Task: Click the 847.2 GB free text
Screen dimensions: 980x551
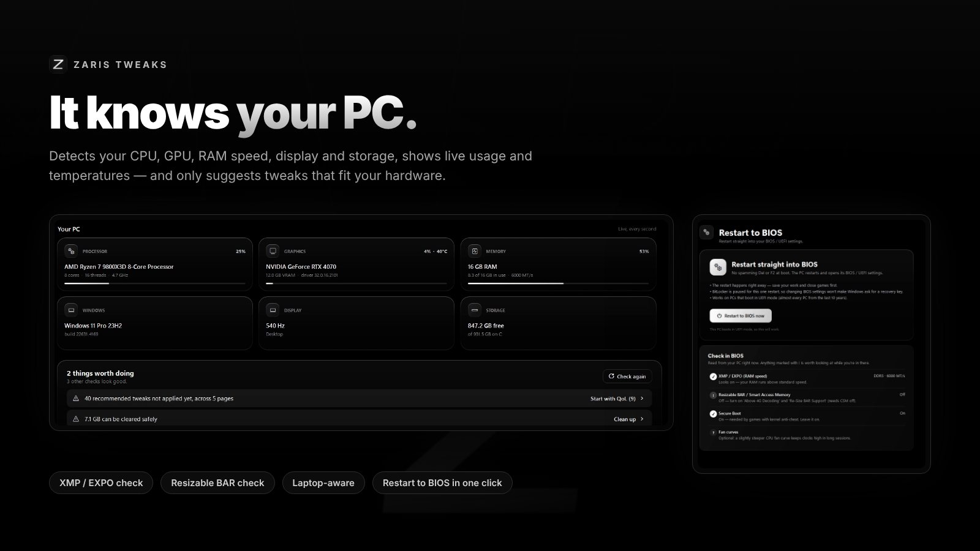Action: 486,326
